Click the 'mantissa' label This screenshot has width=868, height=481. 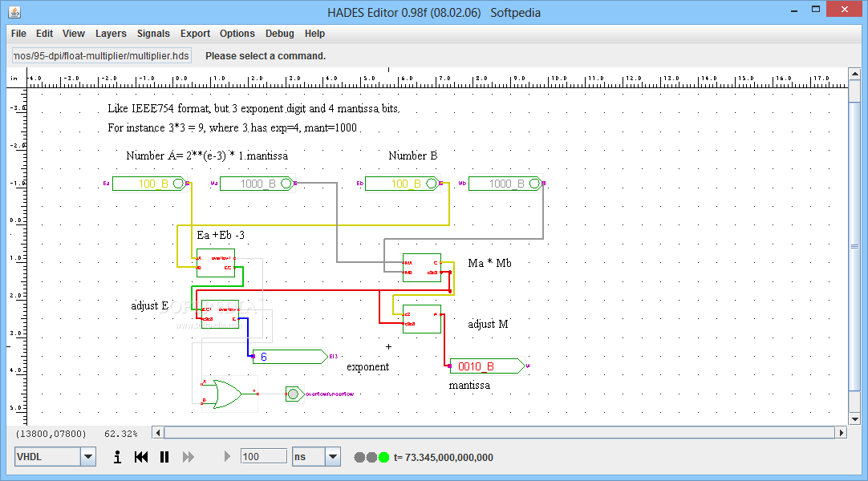[x=469, y=386]
